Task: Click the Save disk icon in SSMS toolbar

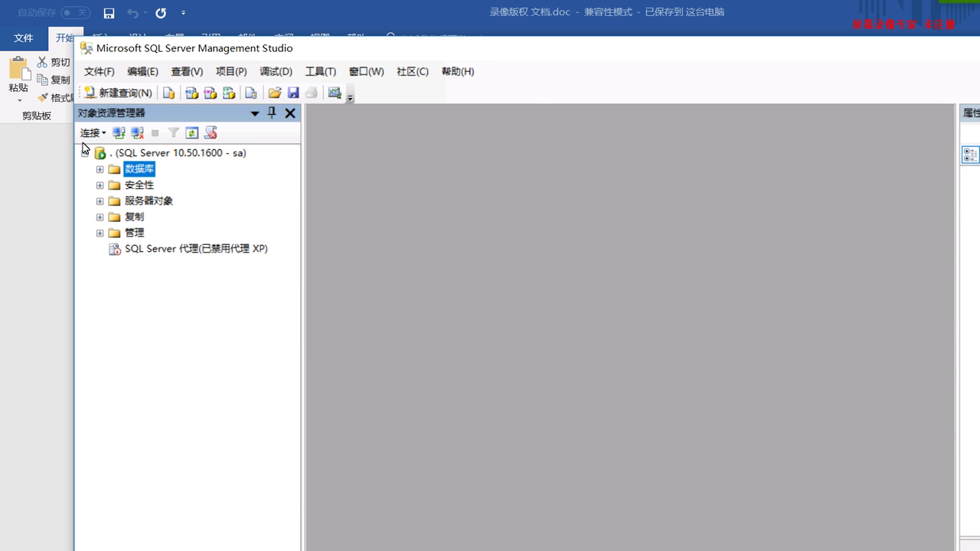Action: point(292,93)
